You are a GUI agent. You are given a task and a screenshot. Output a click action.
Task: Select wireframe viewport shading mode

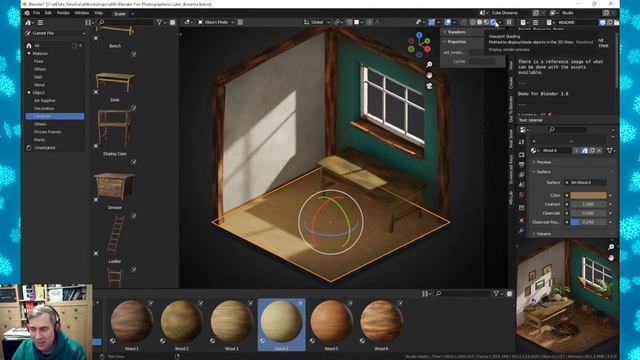coord(473,22)
